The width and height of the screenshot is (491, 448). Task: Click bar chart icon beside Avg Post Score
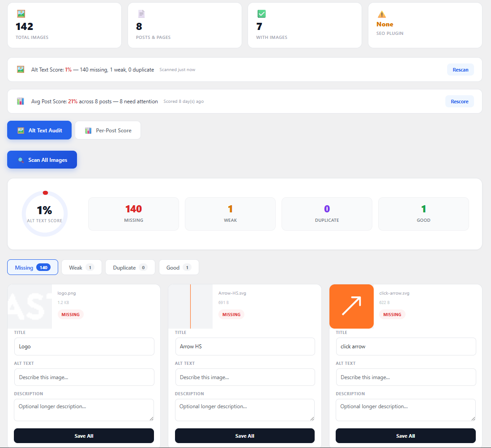point(20,101)
